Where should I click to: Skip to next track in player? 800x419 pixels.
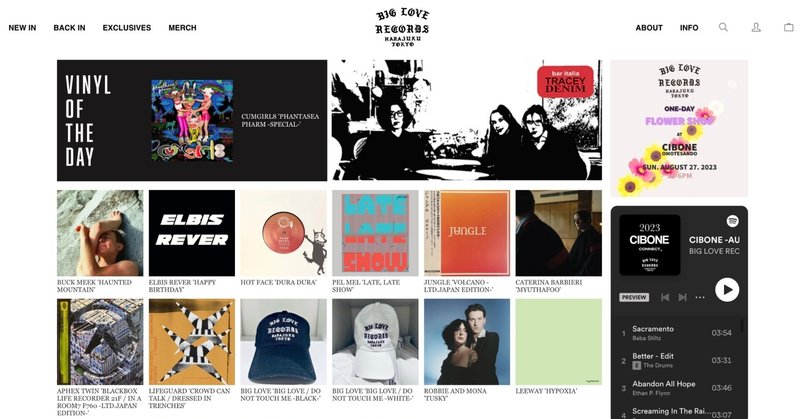point(682,297)
